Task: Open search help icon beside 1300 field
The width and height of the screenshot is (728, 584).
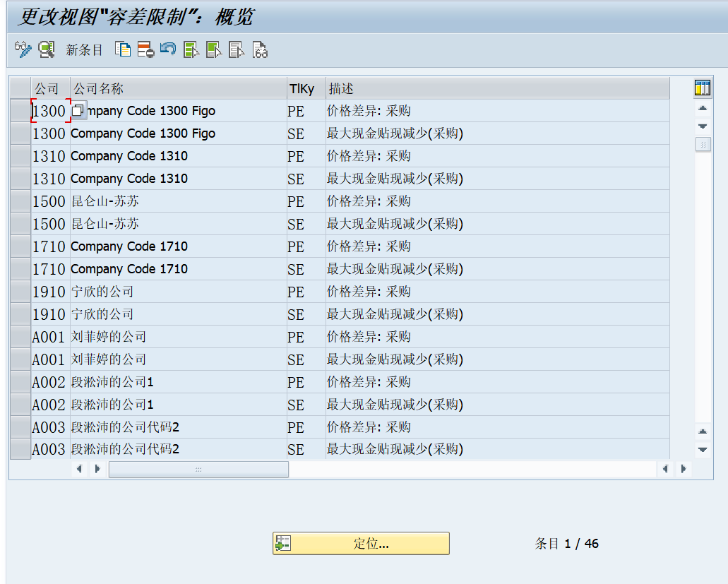Action: tap(78, 110)
